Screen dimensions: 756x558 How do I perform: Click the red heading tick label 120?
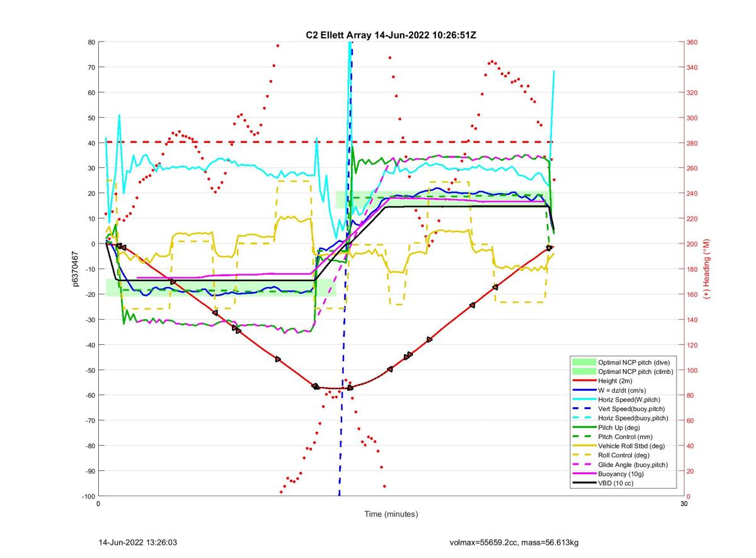click(x=692, y=345)
